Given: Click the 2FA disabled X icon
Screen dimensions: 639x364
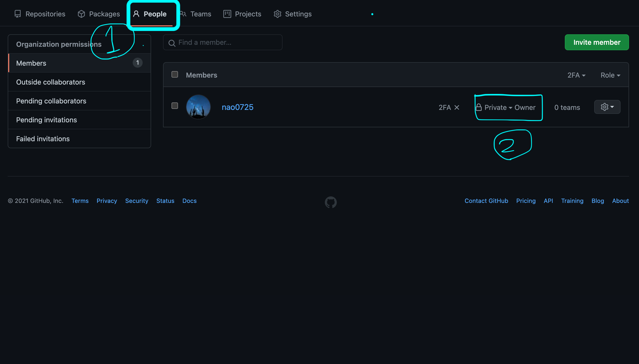Looking at the screenshot, I should pos(457,107).
